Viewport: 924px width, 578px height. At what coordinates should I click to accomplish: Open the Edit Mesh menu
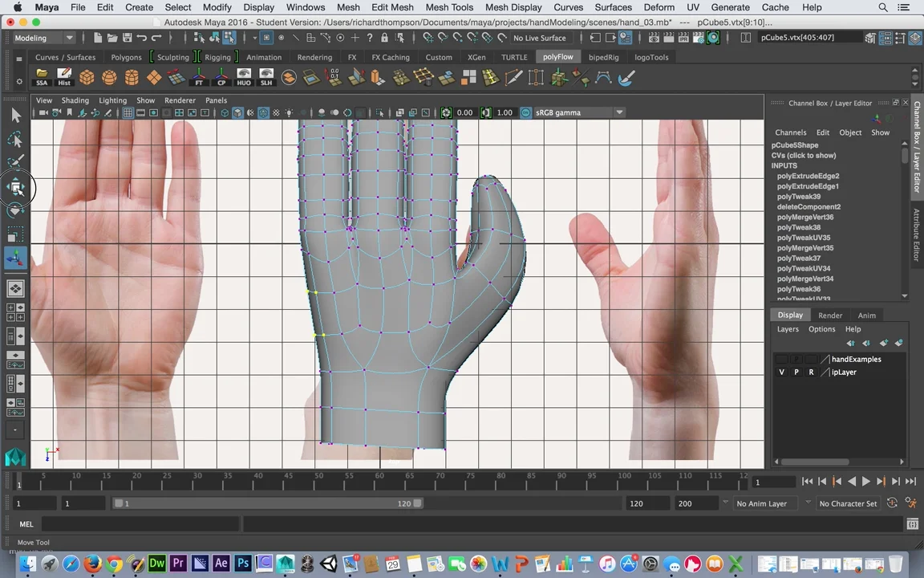tap(392, 7)
